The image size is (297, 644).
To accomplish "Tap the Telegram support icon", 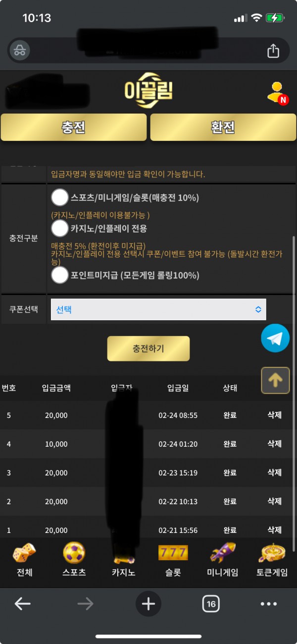I will [275, 338].
